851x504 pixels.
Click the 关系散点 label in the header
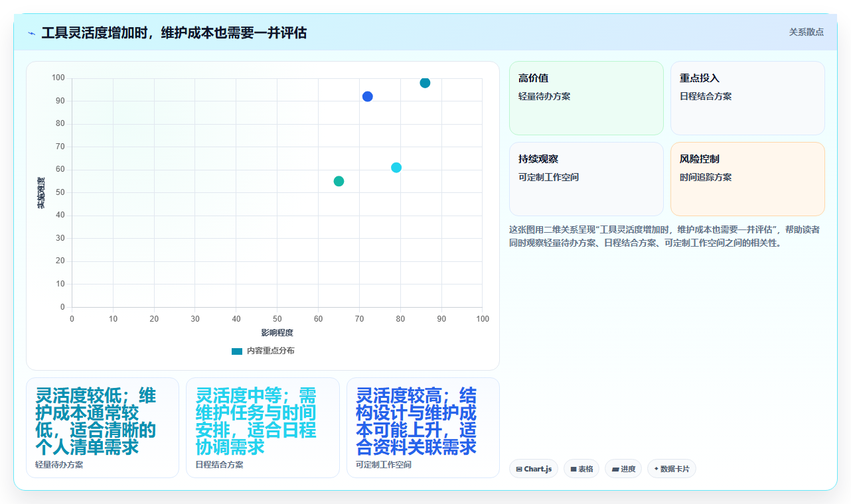[x=806, y=32]
